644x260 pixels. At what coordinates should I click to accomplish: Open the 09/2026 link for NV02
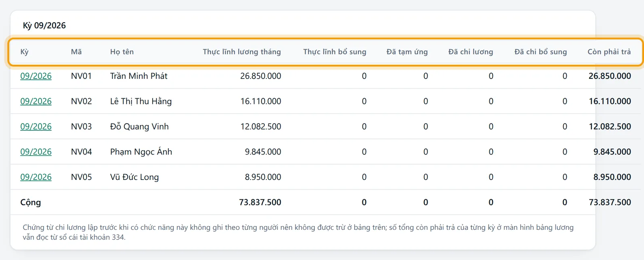click(x=36, y=101)
